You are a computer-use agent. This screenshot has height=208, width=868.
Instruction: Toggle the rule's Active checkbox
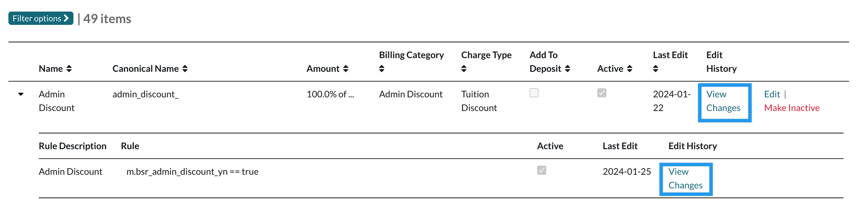click(541, 171)
